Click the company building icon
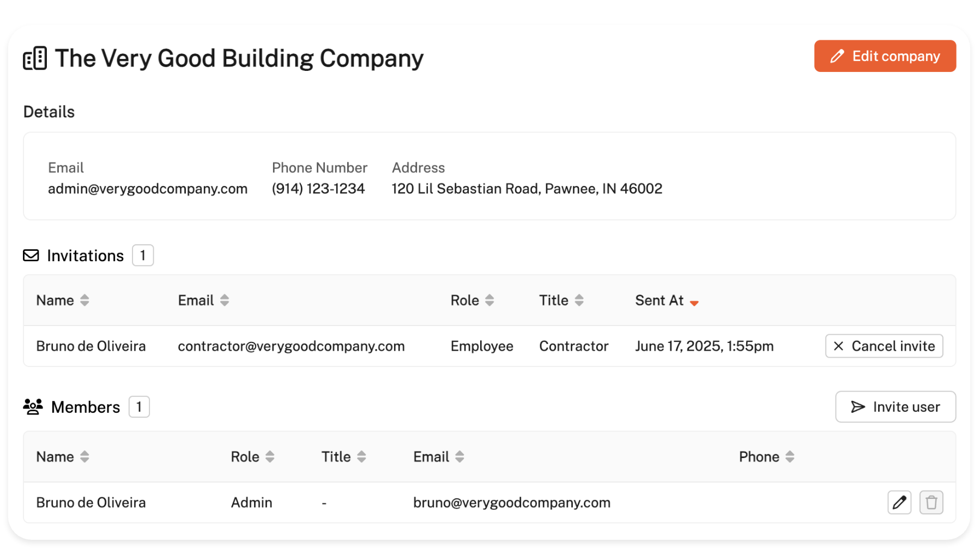980x554 pixels. [35, 58]
